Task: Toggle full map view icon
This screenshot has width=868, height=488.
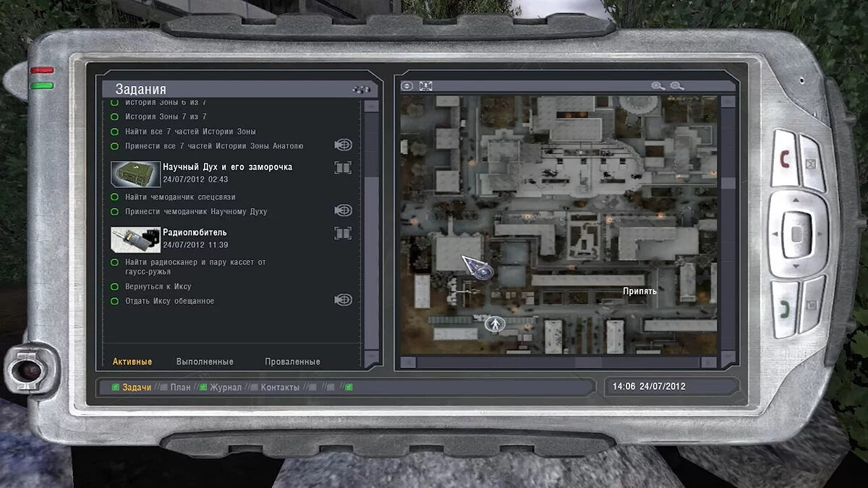Action: (426, 86)
